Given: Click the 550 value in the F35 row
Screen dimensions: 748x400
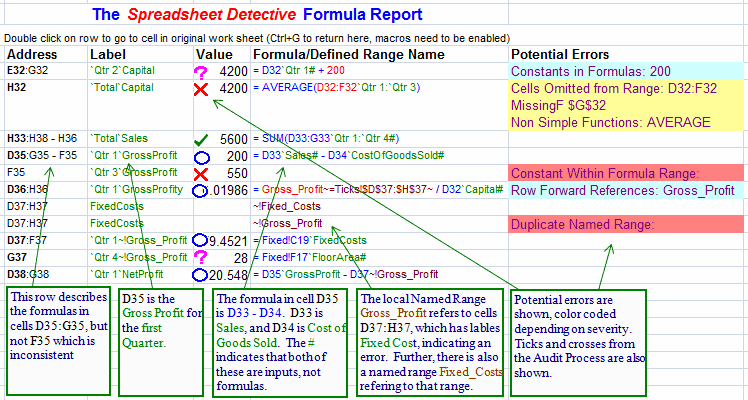Looking at the screenshot, I should (x=238, y=174).
